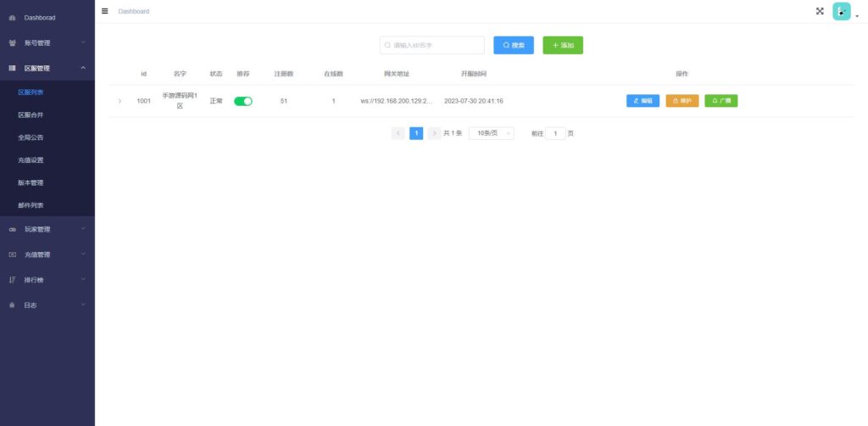
Task: Open 邮件列表 in the sidebar
Action: [x=47, y=205]
